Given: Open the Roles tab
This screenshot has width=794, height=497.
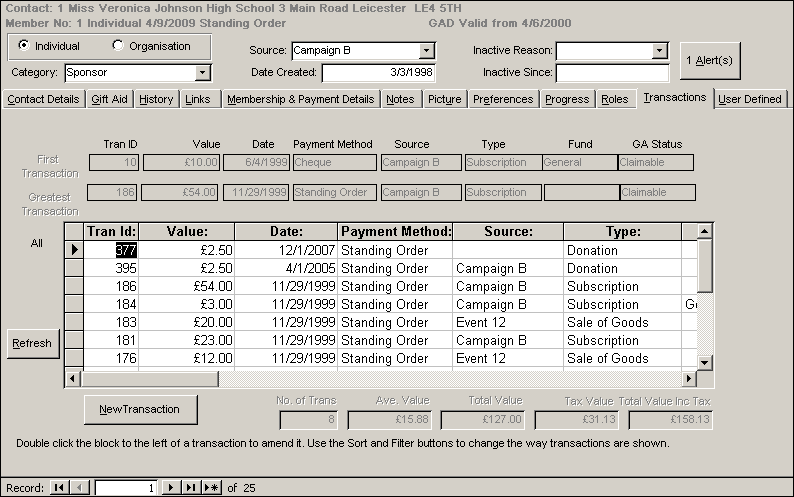Looking at the screenshot, I should coord(615,99).
